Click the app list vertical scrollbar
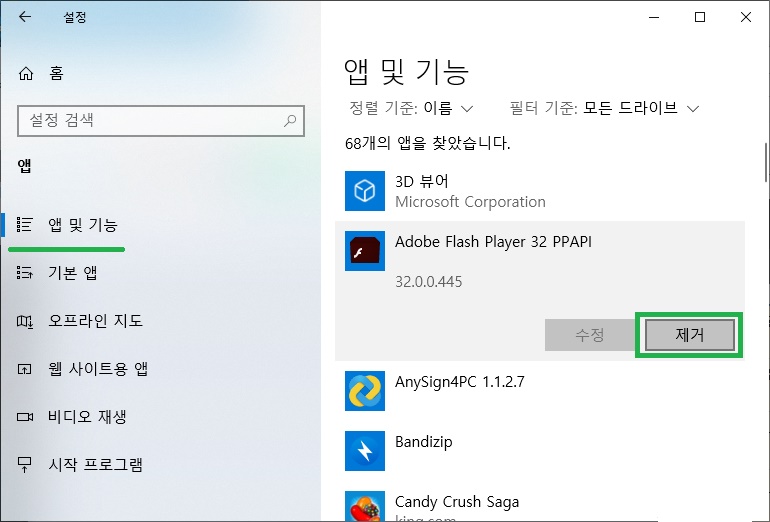Image resolution: width=770 pixels, height=522 pixels. (766, 163)
